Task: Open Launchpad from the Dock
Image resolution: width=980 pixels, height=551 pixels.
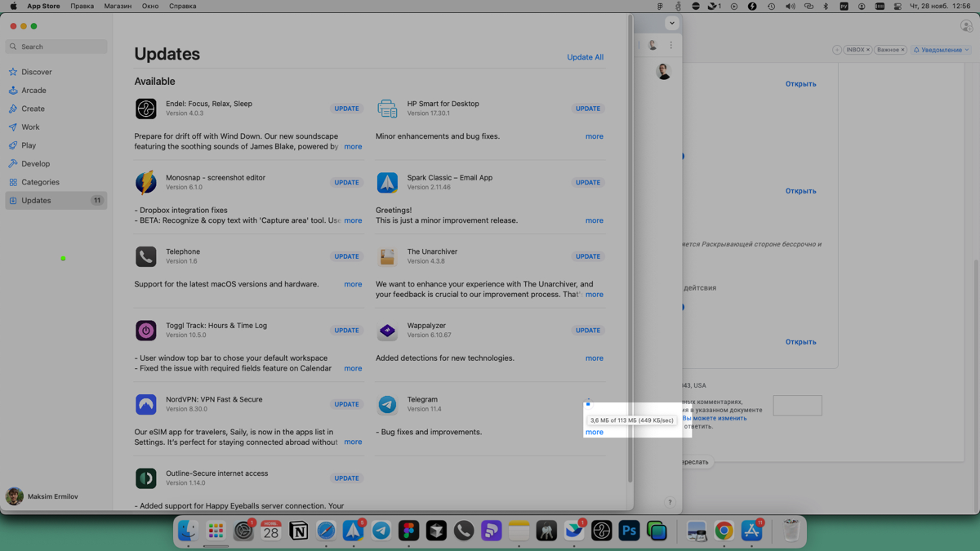Action: click(x=216, y=531)
